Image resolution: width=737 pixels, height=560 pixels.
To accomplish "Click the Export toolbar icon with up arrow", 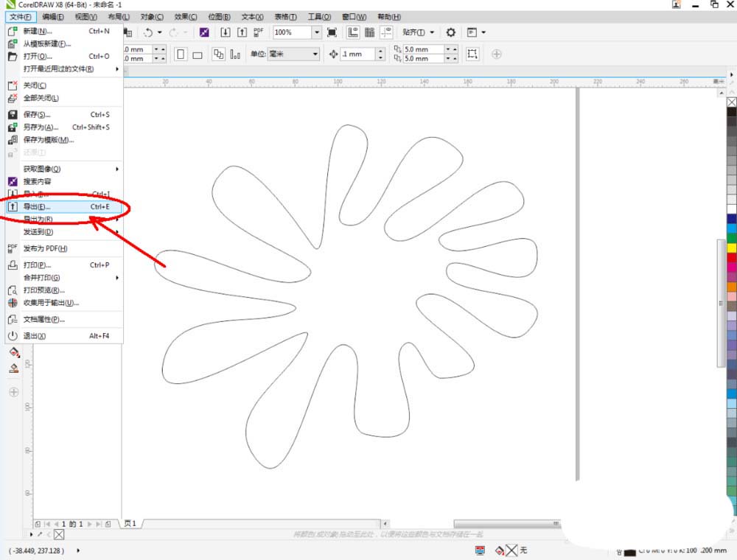I will point(242,32).
